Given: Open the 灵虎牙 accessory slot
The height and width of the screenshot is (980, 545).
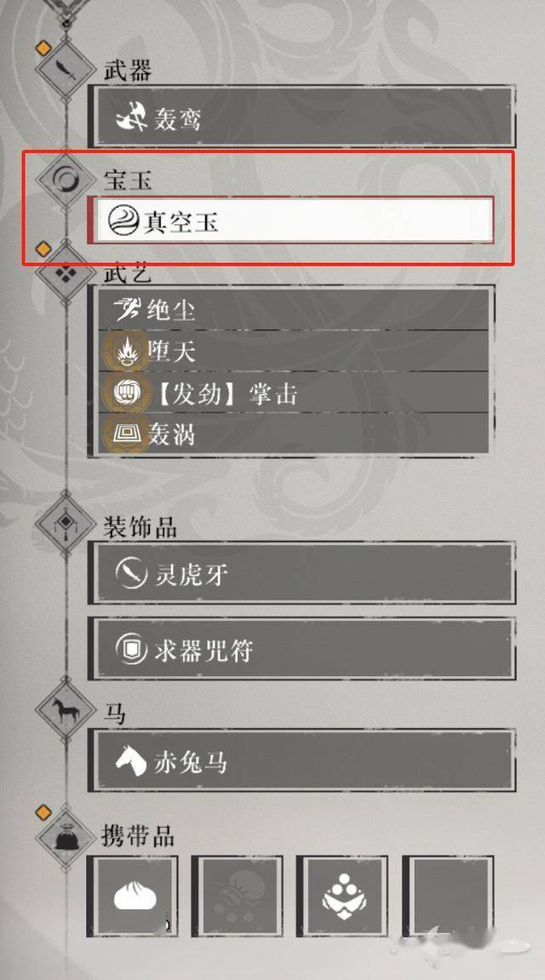Looking at the screenshot, I should (302, 573).
